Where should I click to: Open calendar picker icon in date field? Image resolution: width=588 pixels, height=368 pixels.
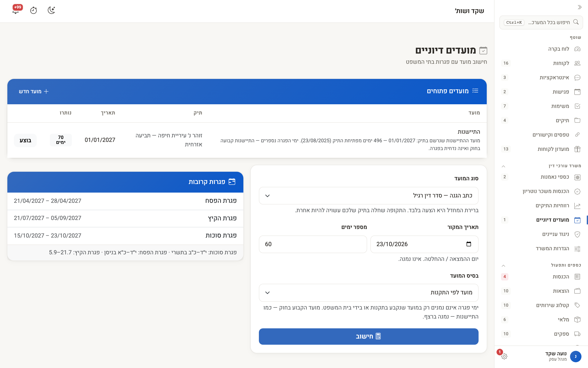coord(469,244)
